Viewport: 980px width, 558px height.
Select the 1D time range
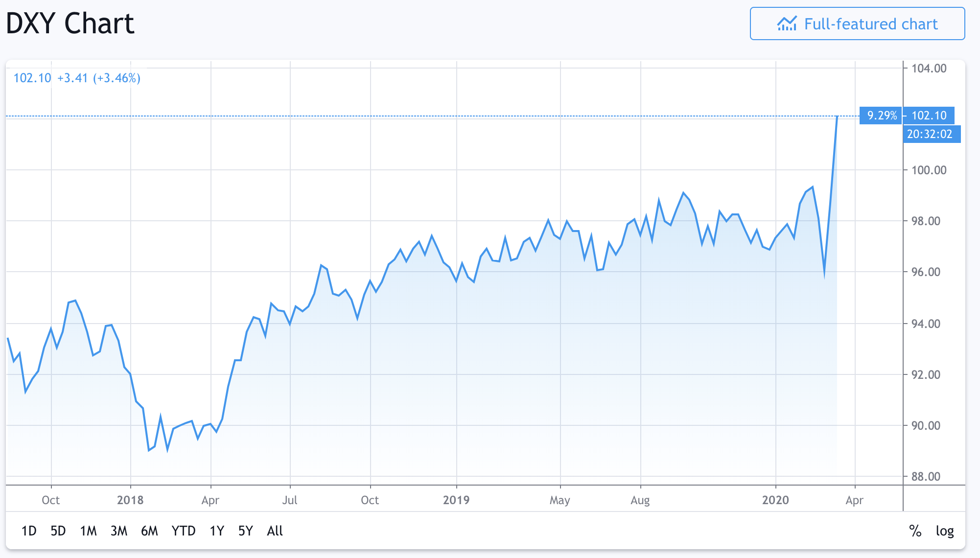(x=29, y=531)
